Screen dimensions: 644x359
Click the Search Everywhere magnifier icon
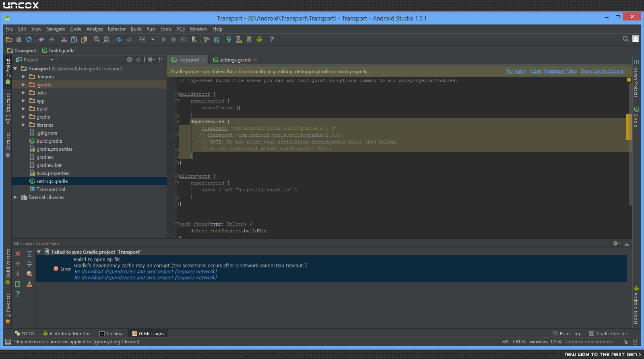point(625,39)
